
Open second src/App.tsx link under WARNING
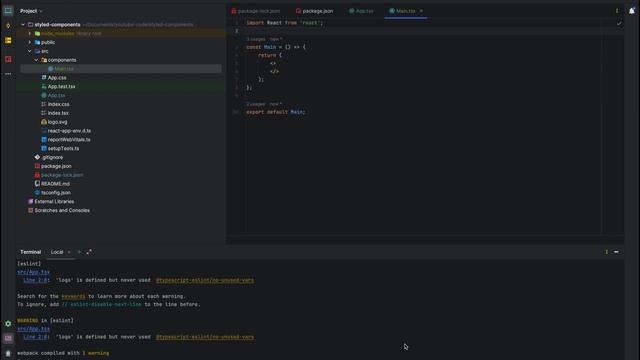point(33,329)
